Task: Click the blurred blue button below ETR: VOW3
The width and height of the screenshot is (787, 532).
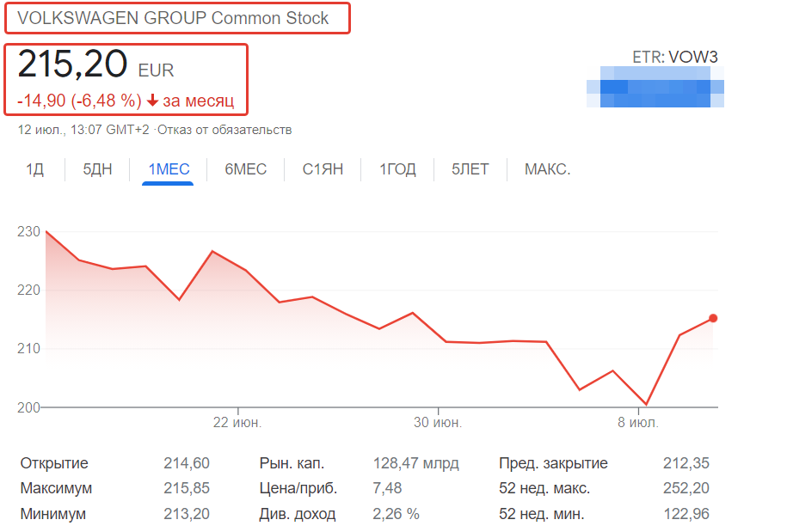Action: point(655,87)
